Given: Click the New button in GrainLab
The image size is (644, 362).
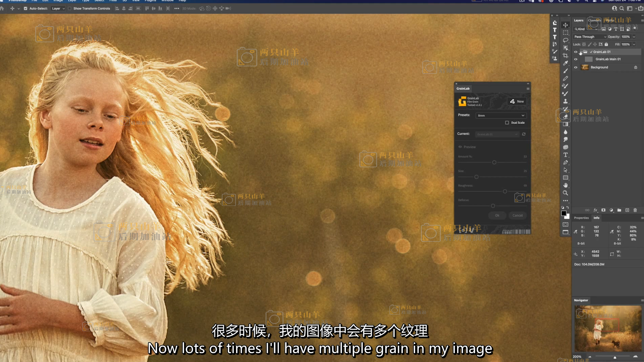Looking at the screenshot, I should 517,101.
